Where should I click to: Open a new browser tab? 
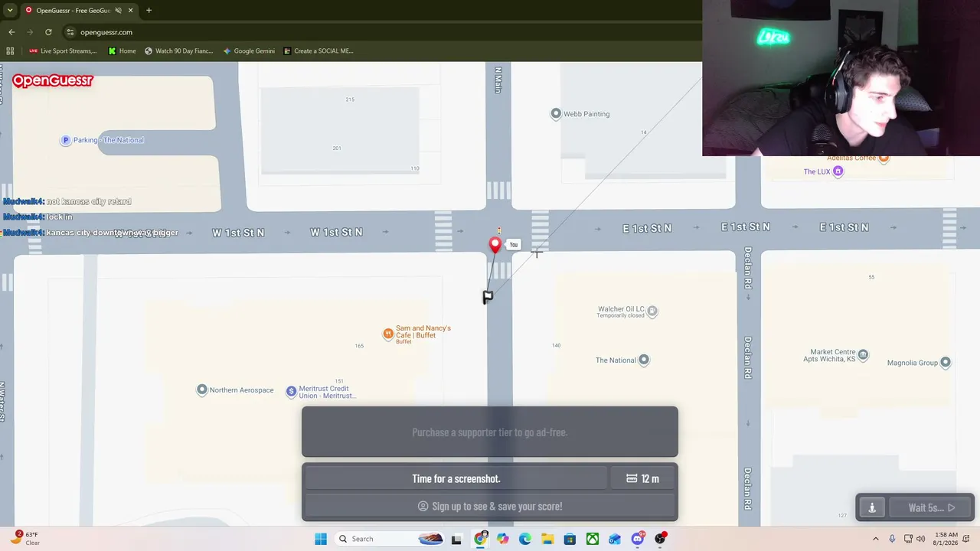(x=149, y=11)
